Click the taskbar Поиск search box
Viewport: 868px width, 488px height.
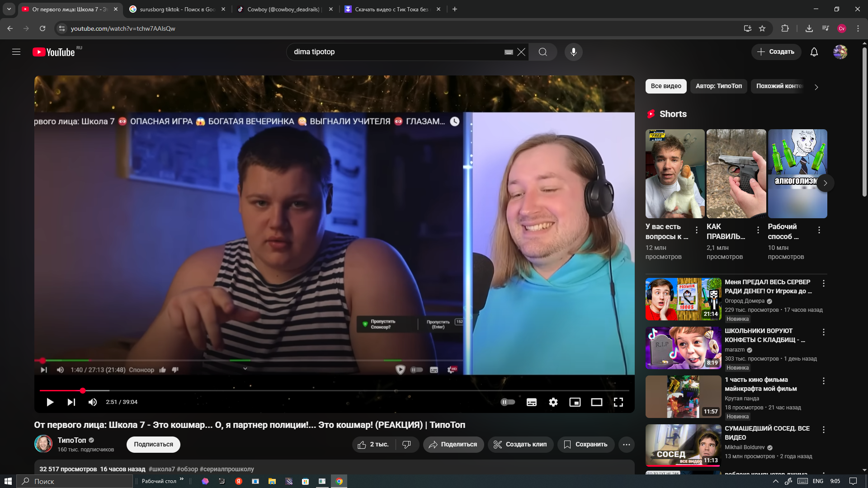(75, 481)
